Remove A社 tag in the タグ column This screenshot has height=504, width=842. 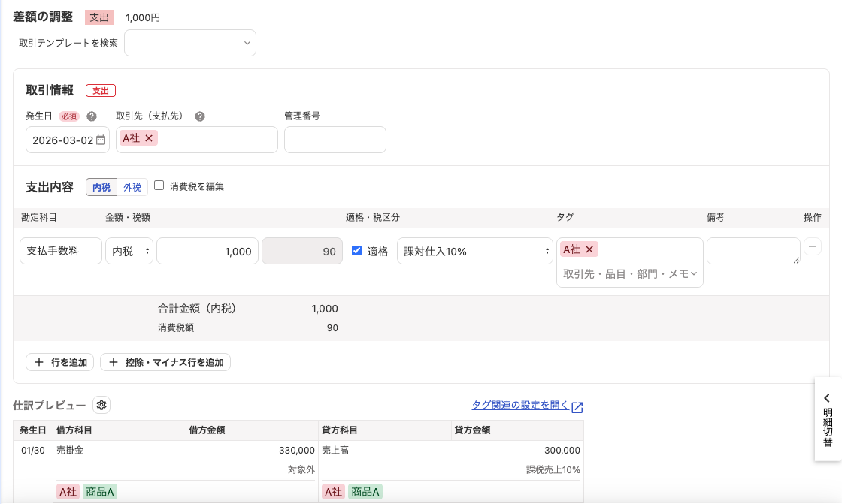tap(589, 249)
